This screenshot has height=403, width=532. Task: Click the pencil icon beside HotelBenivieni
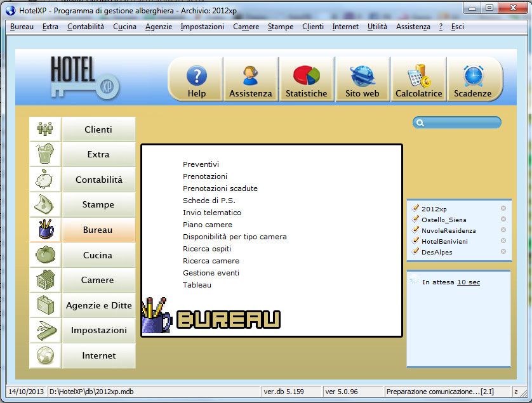(415, 241)
